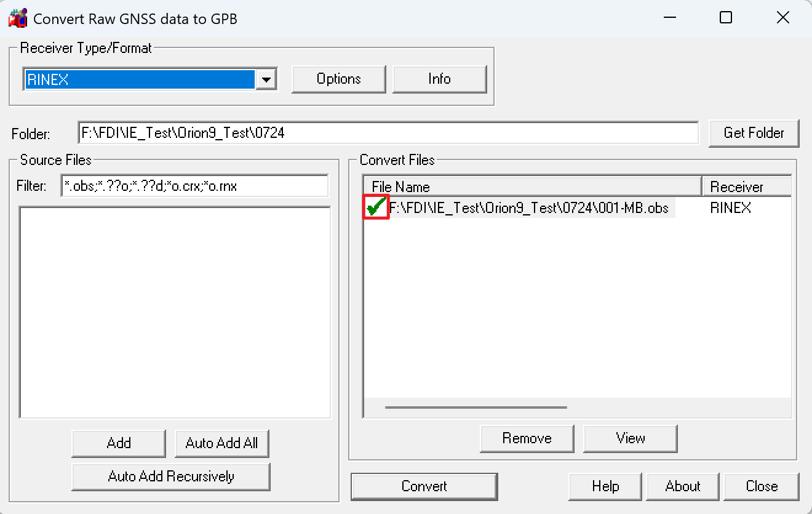Remove the selected convert file
Image resolution: width=812 pixels, height=514 pixels.
pyautogui.click(x=527, y=438)
